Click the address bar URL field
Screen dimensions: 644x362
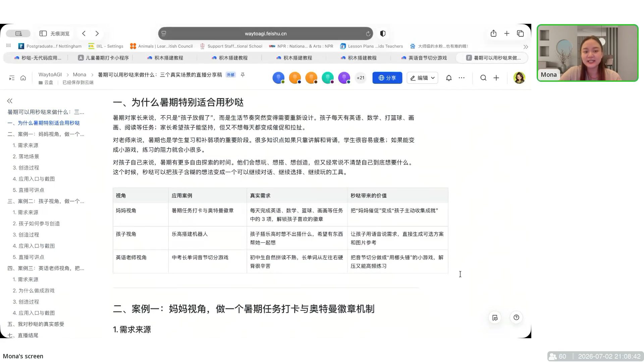pyautogui.click(x=265, y=34)
